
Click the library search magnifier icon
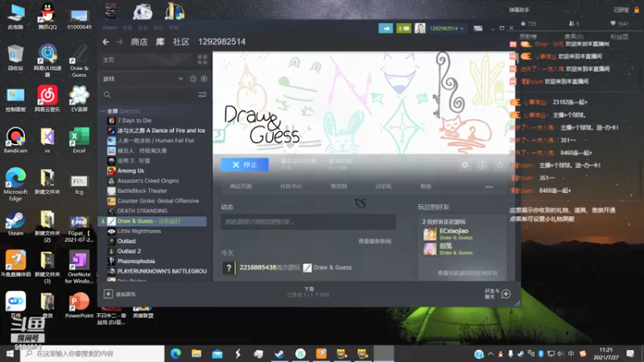[107, 95]
